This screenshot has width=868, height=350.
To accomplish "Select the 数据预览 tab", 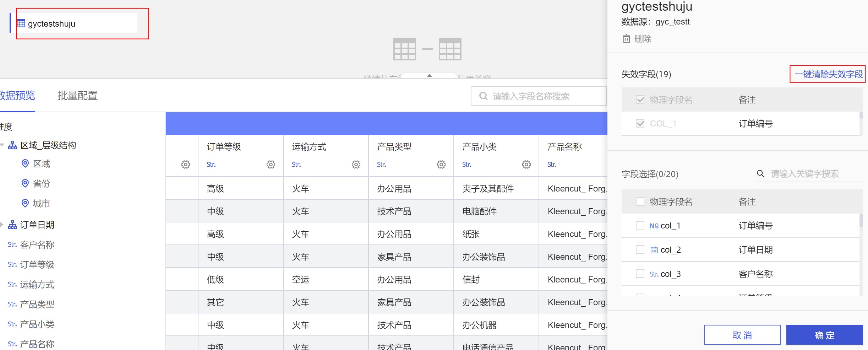I will [17, 96].
